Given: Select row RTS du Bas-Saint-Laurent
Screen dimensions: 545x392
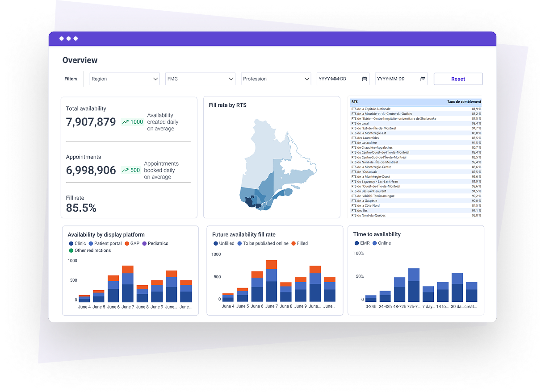Looking at the screenshot, I should 416,191.
